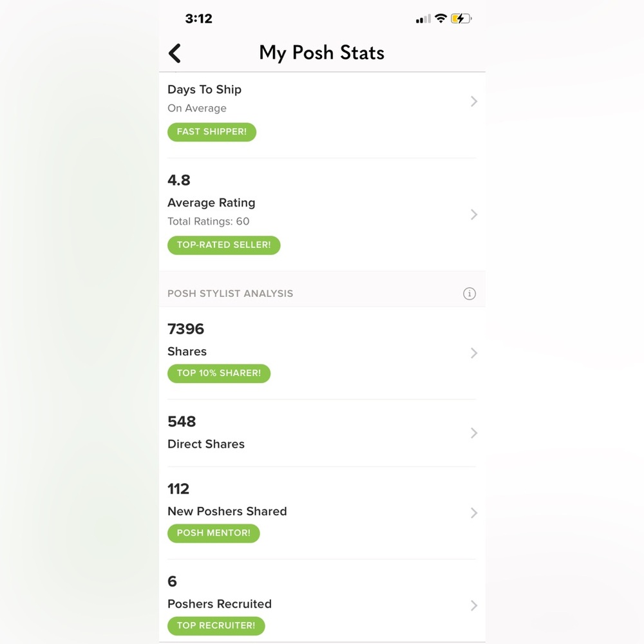The height and width of the screenshot is (644, 644).
Task: Expand the Average Rating chevron
Action: pos(474,214)
